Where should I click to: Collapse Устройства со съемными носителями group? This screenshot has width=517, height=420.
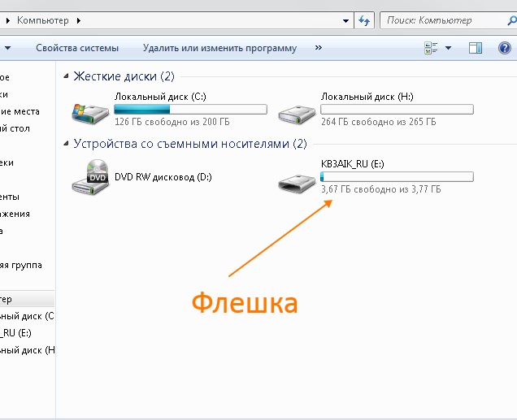(x=67, y=143)
